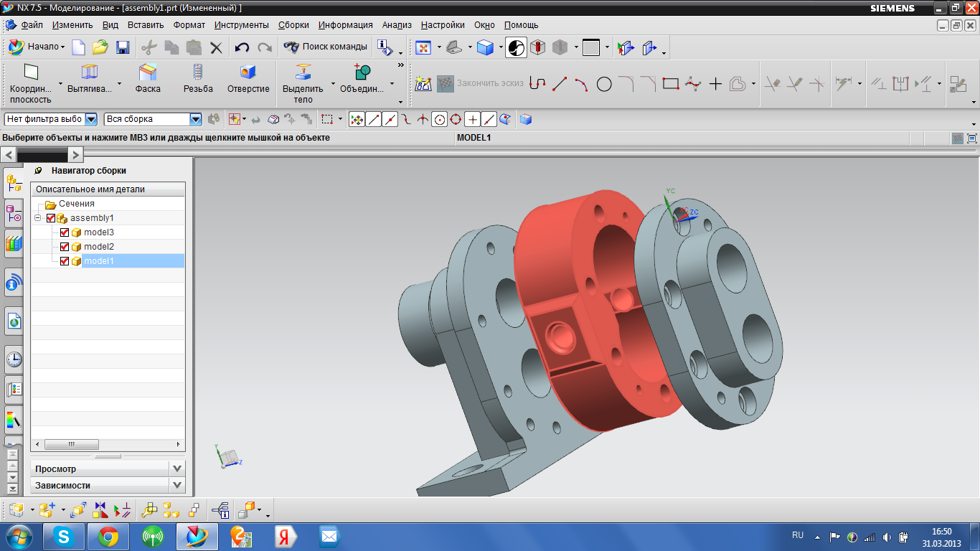
Task: Select the Фаска (Chamfer) tool
Action: [147, 79]
